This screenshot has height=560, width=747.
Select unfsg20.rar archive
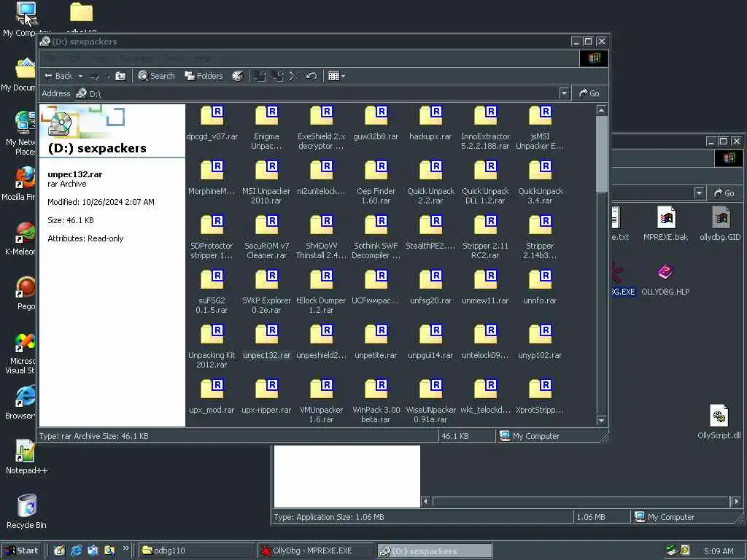pyautogui.click(x=430, y=287)
